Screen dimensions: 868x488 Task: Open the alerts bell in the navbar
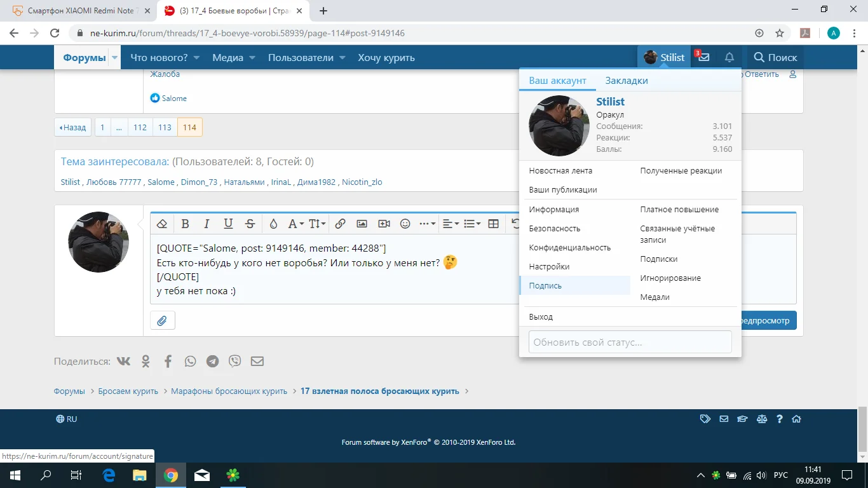[729, 57]
